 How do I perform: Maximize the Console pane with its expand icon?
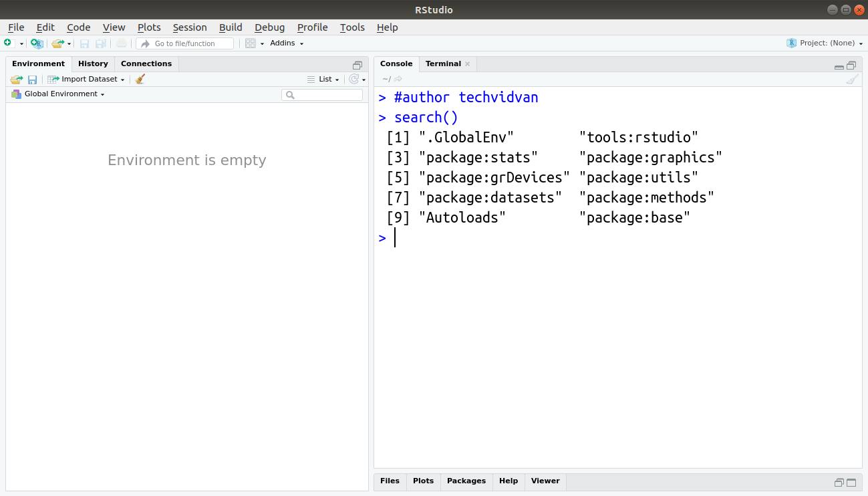click(x=851, y=65)
